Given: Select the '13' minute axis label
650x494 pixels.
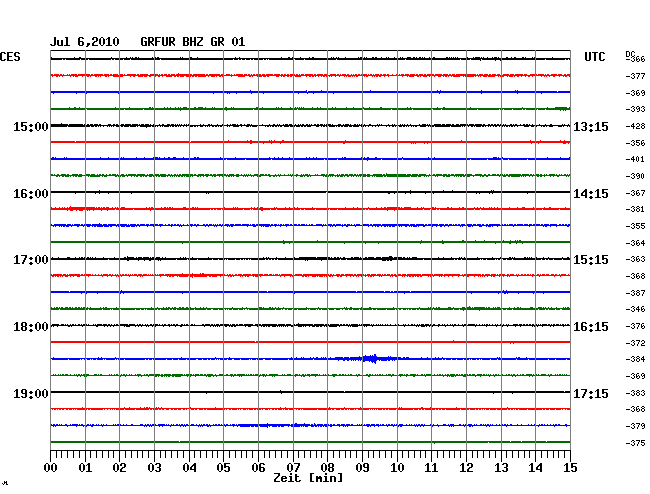Looking at the screenshot, I should 501,468.
